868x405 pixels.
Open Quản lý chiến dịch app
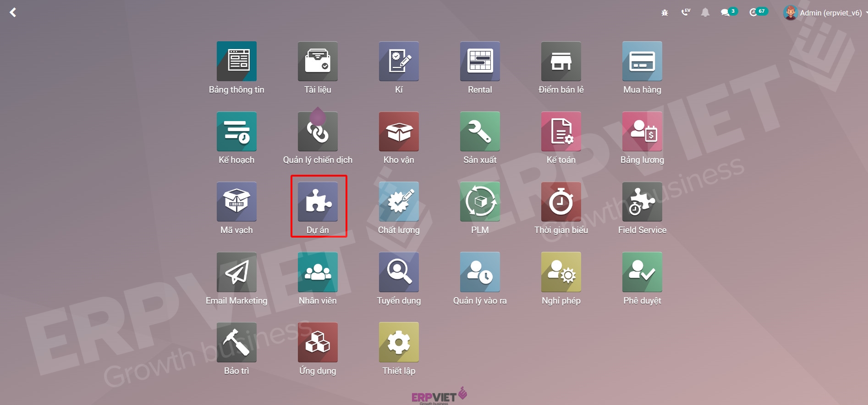[x=318, y=132]
